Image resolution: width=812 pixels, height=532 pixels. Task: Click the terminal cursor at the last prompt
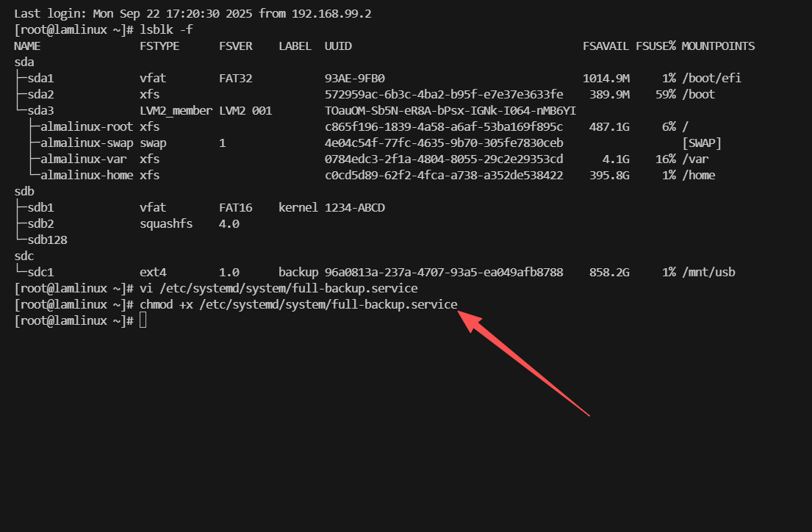(x=143, y=320)
